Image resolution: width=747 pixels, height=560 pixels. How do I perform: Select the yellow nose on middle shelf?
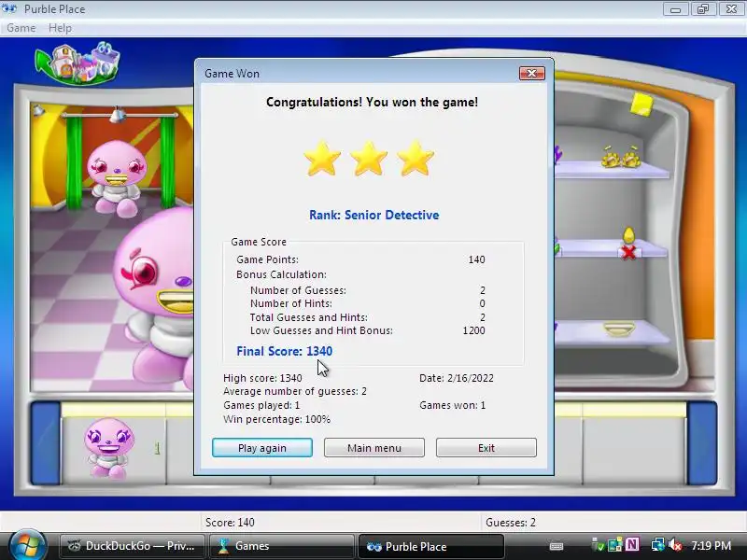[x=628, y=235]
